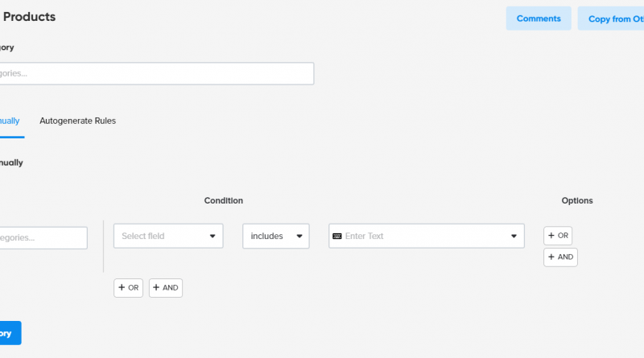
Task: Click the Condition column header
Action: tap(223, 200)
